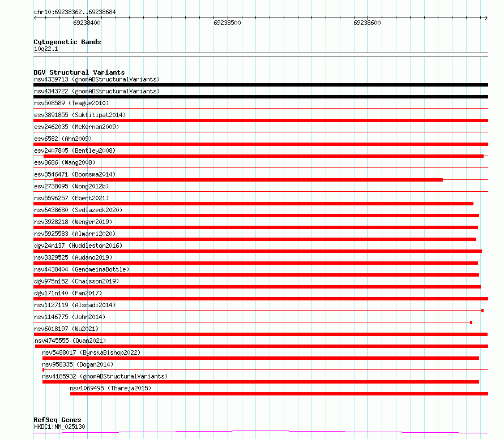
Task: Click the red bar of nsv5596257 Ebert2021
Action: pyautogui.click(x=253, y=204)
